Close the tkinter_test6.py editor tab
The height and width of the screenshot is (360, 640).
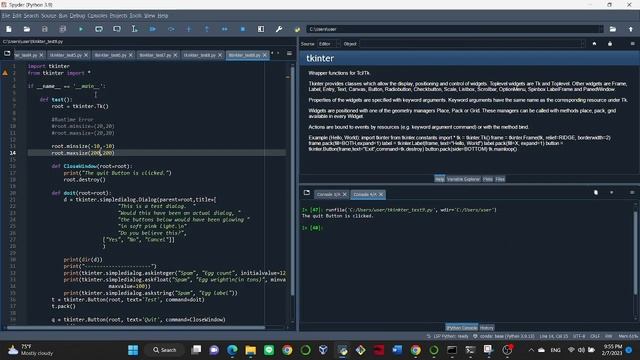tap(131, 55)
